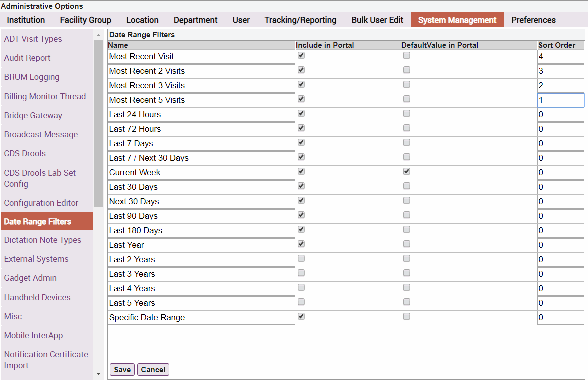Open Notification Certificate Import
Image resolution: width=588 pixels, height=380 pixels.
(47, 360)
